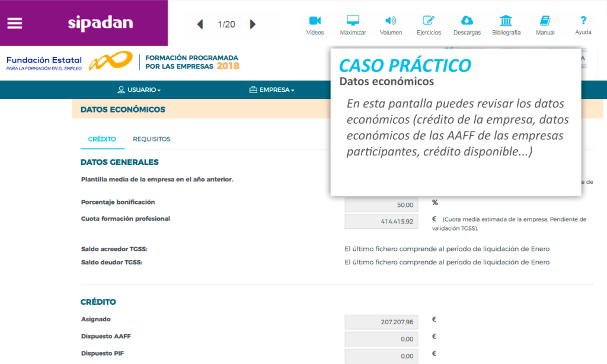607x364 pixels.
Task: Click the Asignado credit field
Action: pyautogui.click(x=381, y=322)
